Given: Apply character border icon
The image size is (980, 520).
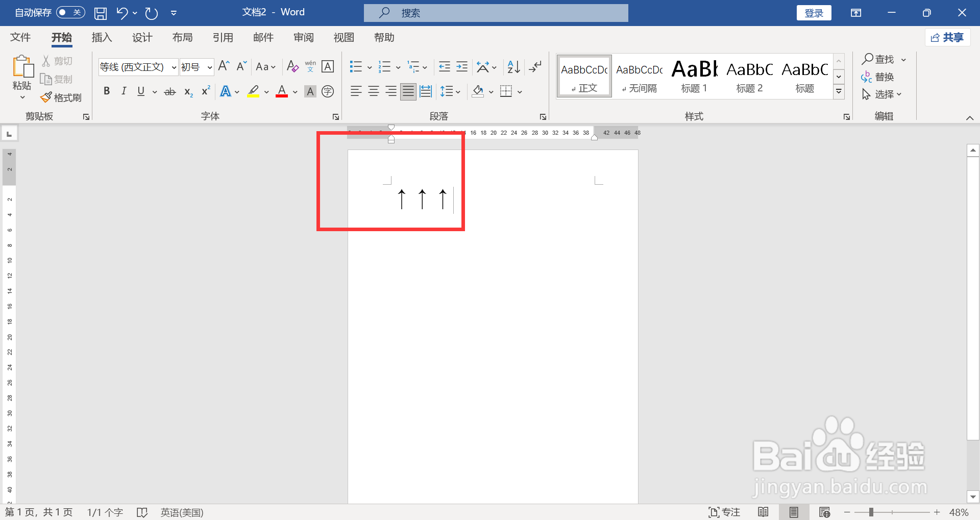Looking at the screenshot, I should coord(328,66).
